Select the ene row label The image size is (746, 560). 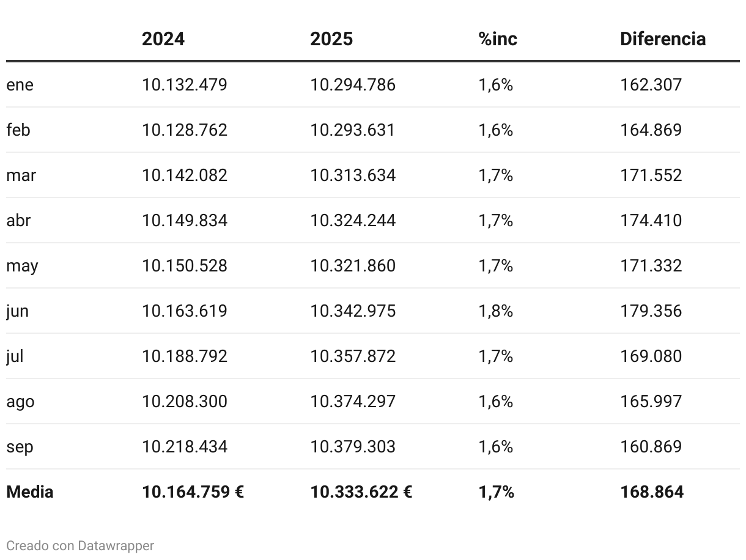point(20,85)
